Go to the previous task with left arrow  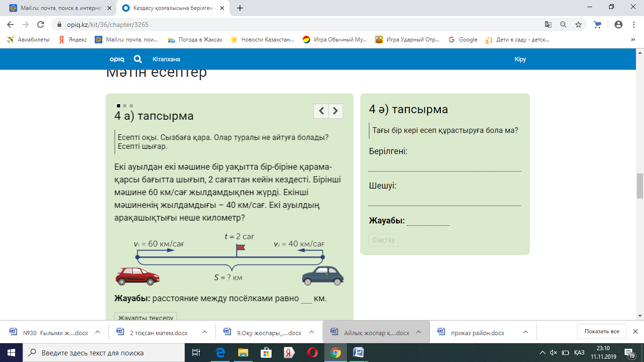coord(321,111)
